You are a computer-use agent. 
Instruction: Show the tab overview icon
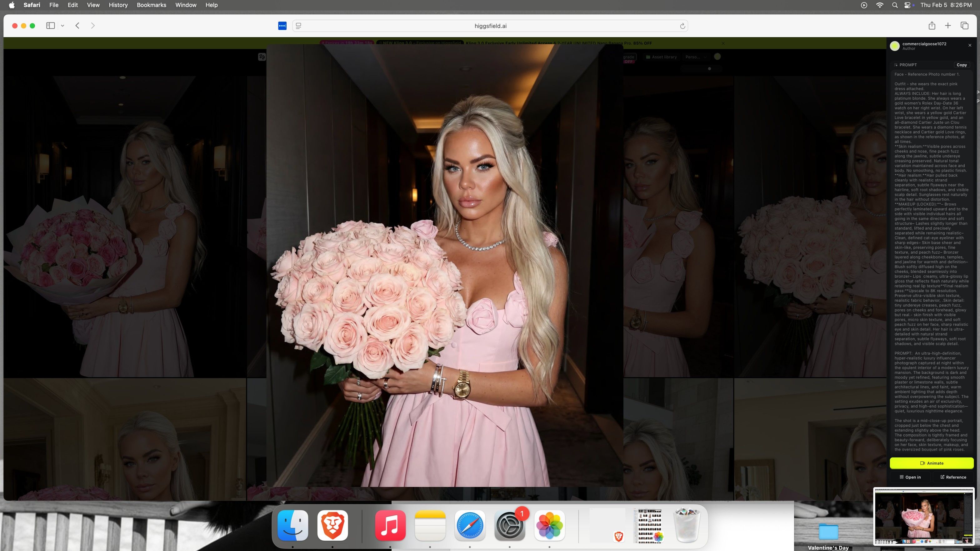(x=964, y=26)
